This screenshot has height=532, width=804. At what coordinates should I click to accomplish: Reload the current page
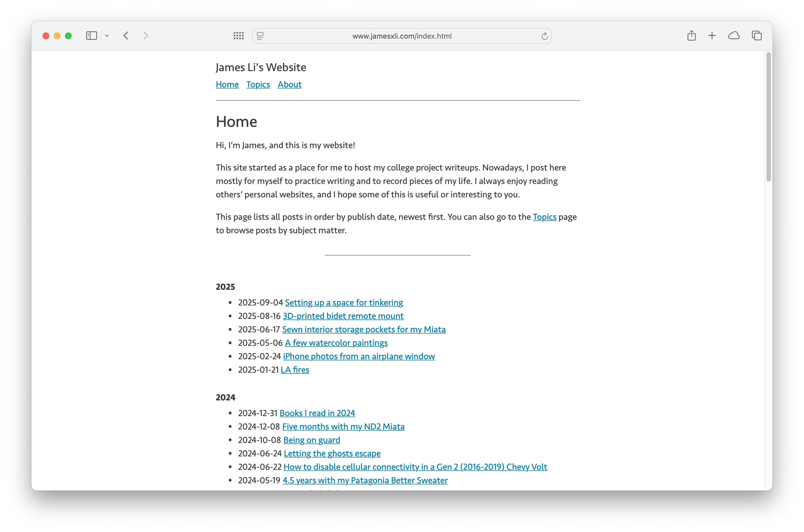pos(544,36)
